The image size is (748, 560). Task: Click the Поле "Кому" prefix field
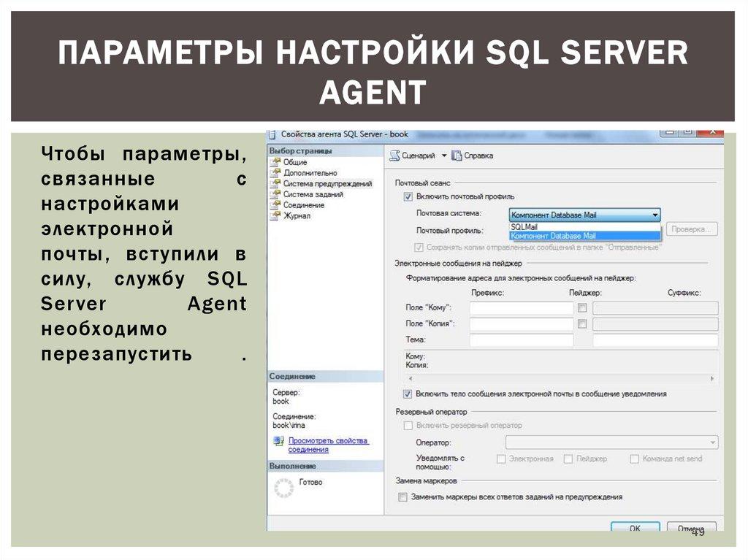coord(521,308)
